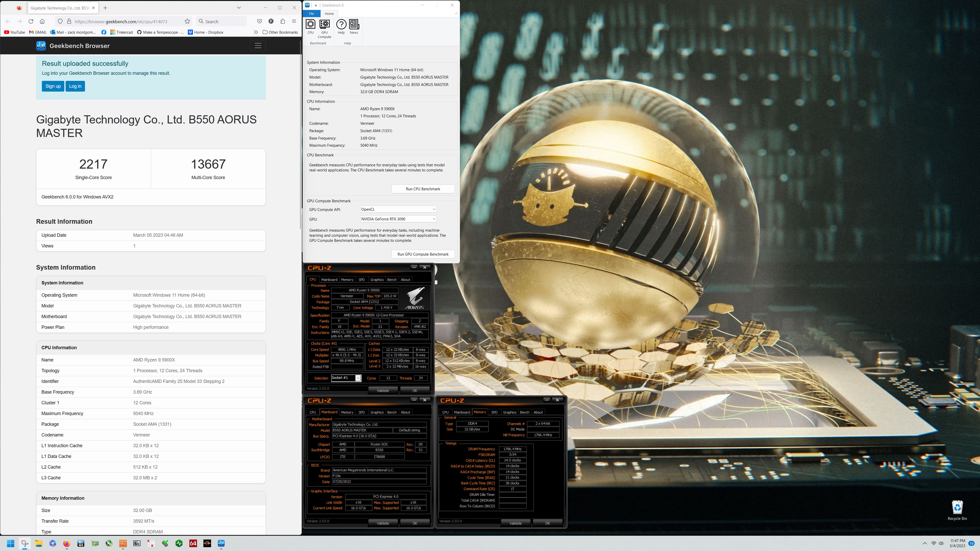Open Firefox extensions puzzle icon

click(282, 21)
